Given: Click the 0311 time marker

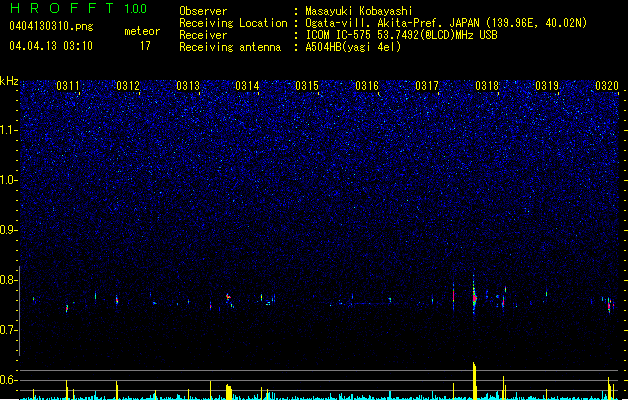Looking at the screenshot, I should coord(67,86).
